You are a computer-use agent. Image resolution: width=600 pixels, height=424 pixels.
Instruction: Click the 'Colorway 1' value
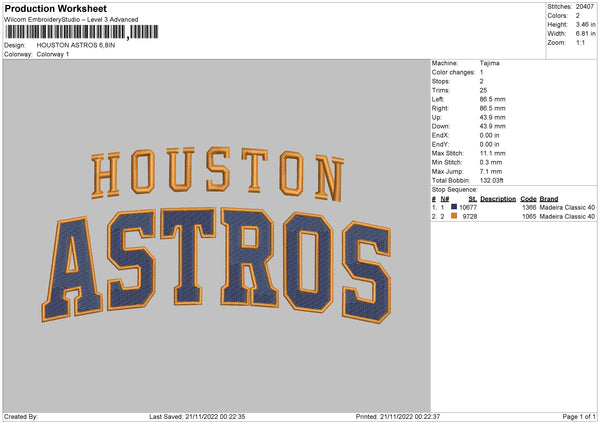[x=53, y=54]
